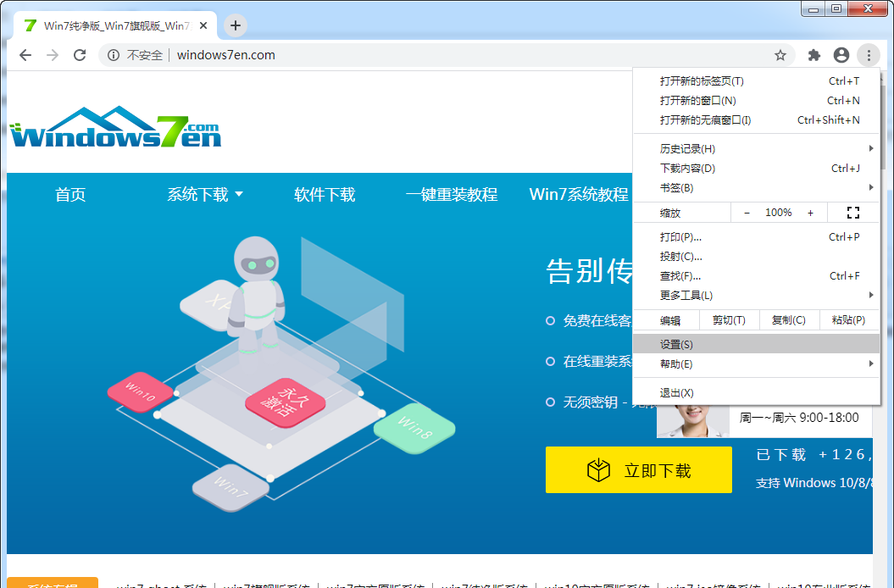Open Win7系统教程 nav link
894x588 pixels.
pyautogui.click(x=579, y=195)
